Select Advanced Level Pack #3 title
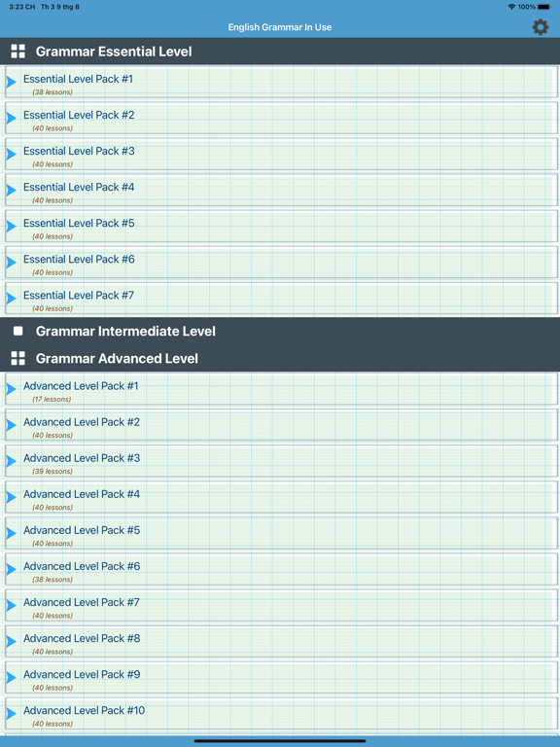Viewport: 560px width, 747px height. click(x=82, y=458)
